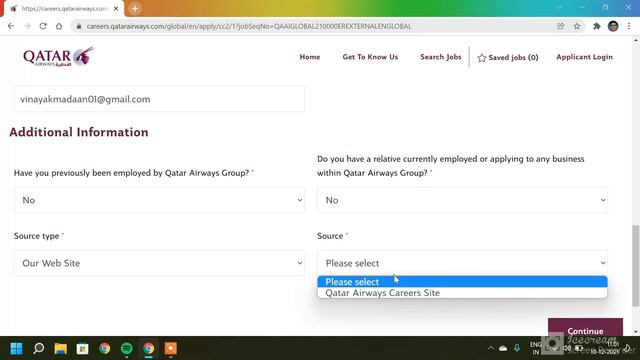Click the ENG IN language indicator
Viewport: 640px width, 360px height.
[536, 348]
